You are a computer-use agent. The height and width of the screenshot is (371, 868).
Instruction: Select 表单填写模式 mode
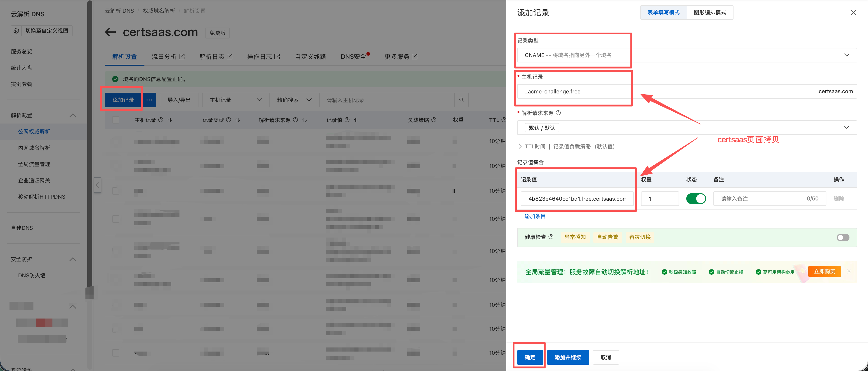coord(663,12)
